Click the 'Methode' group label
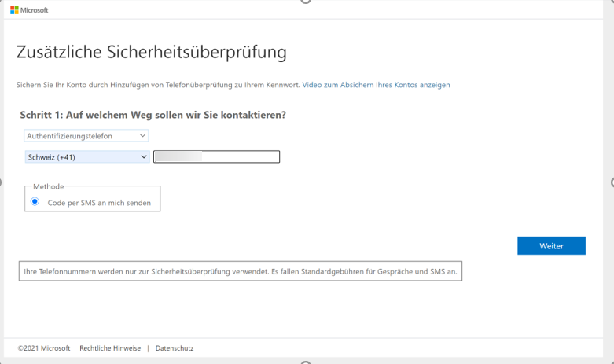 pyautogui.click(x=49, y=186)
